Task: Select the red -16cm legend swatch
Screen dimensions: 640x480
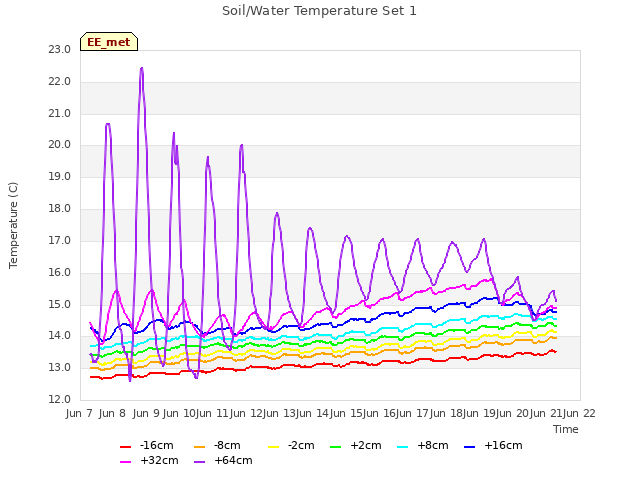Action: (x=125, y=447)
